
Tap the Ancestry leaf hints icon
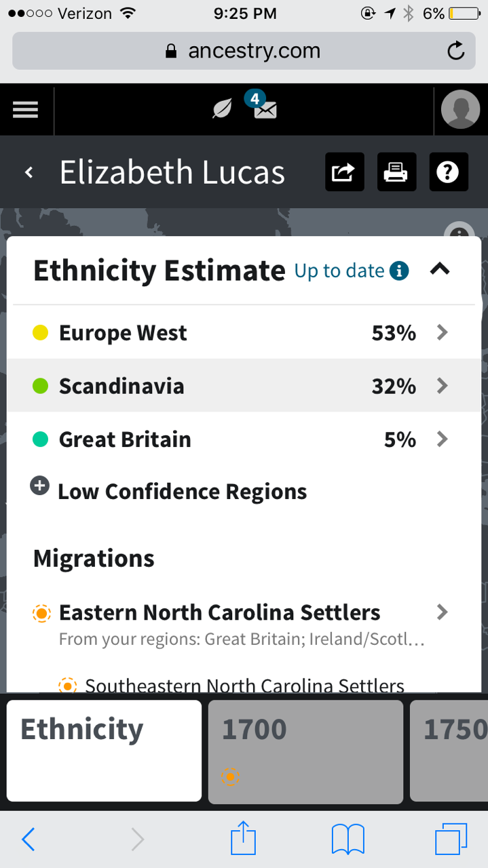tap(222, 110)
